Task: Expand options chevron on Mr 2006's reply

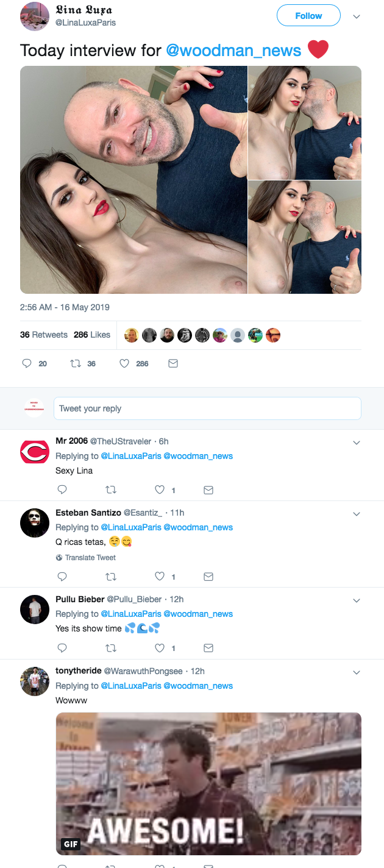Action: tap(357, 443)
